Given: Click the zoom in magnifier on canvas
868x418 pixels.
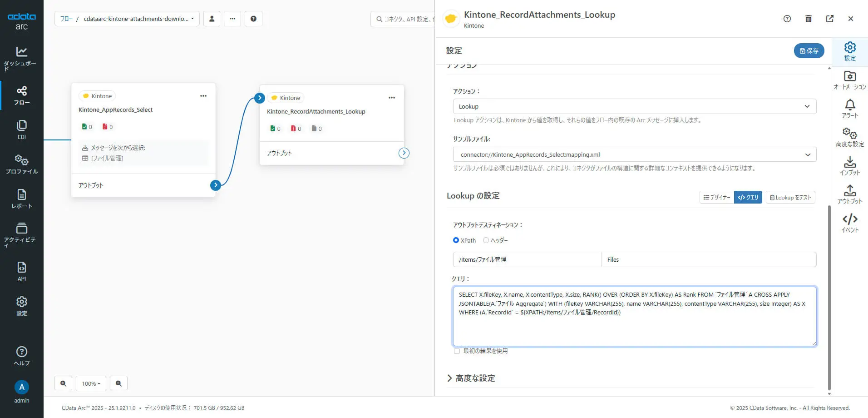Looking at the screenshot, I should pyautogui.click(x=63, y=383).
